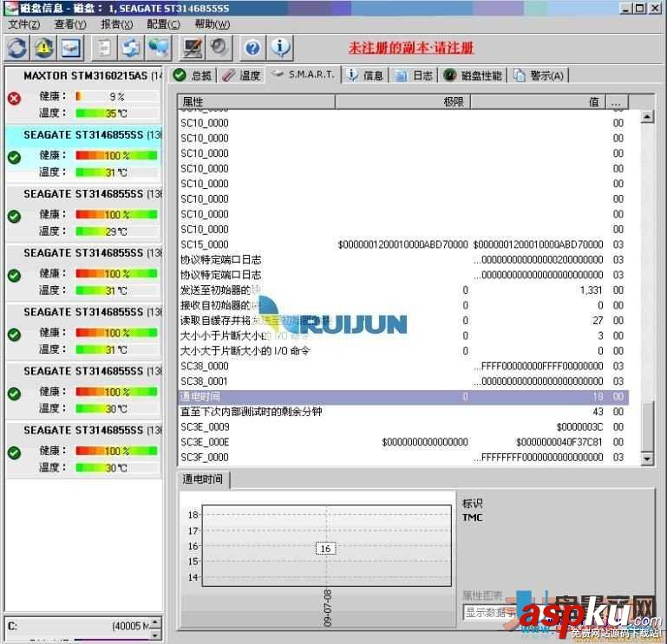Select the SC3E_000E attribute row
667x644 pixels.
pos(403,442)
